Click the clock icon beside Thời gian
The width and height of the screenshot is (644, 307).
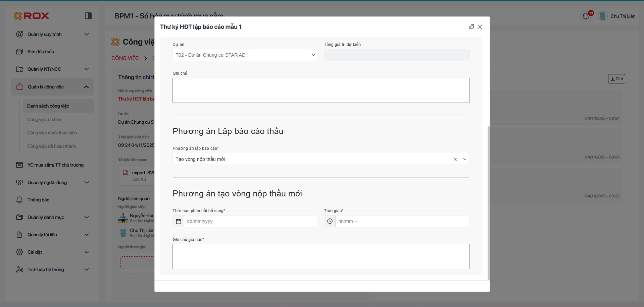click(x=330, y=222)
